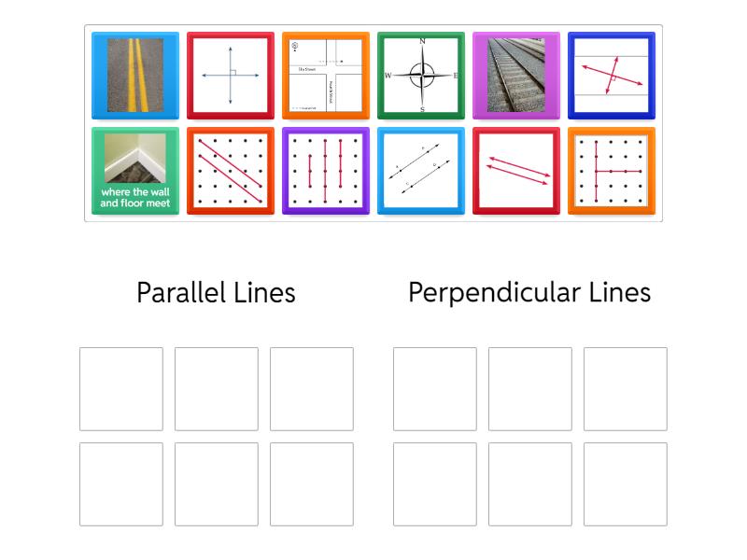Image resolution: width=747 pixels, height=560 pixels.
Task: Choose the railroad tracks photo card
Action: pos(515,76)
